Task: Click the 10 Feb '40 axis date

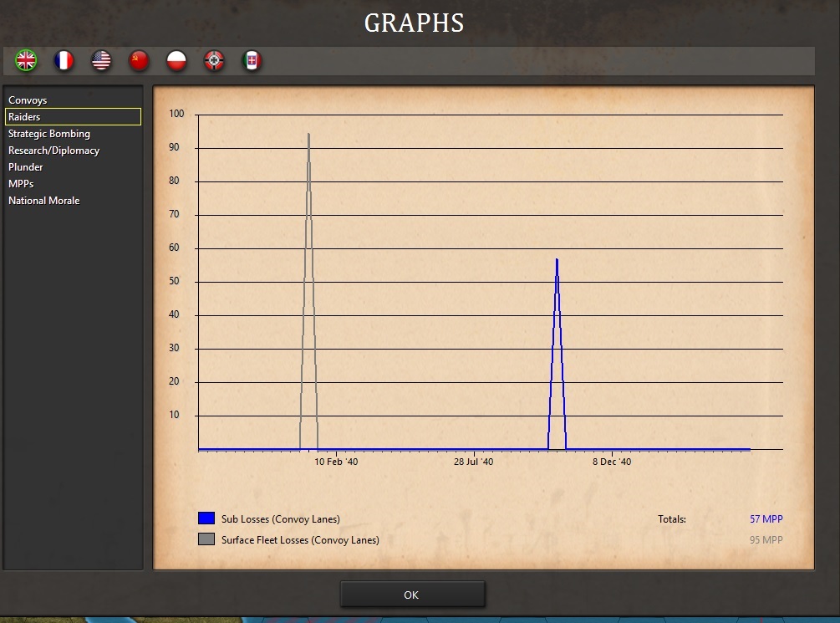Action: click(x=336, y=462)
